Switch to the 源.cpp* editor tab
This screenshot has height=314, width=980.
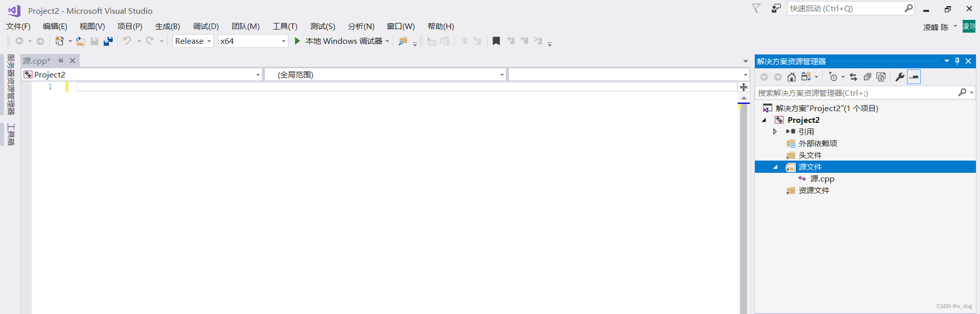(37, 61)
